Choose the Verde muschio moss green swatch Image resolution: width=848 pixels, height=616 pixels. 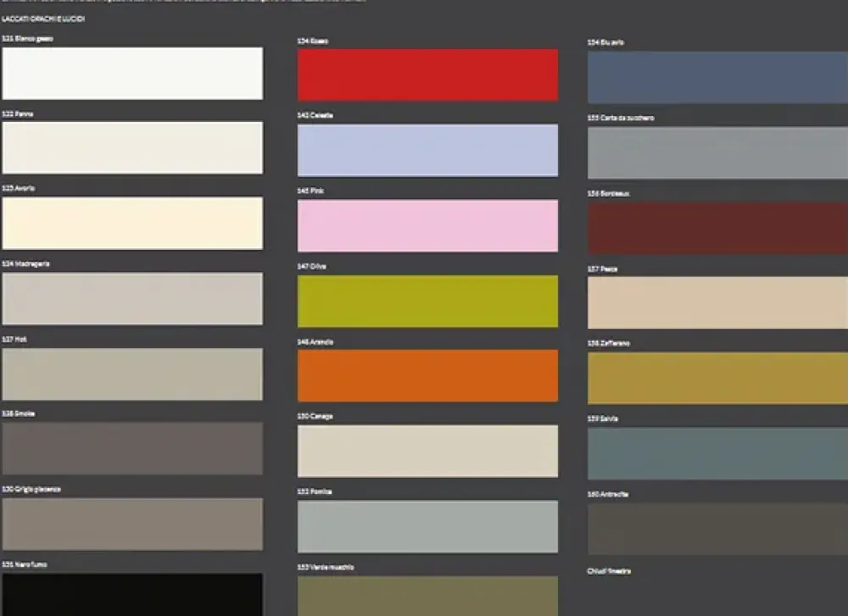[x=427, y=596]
